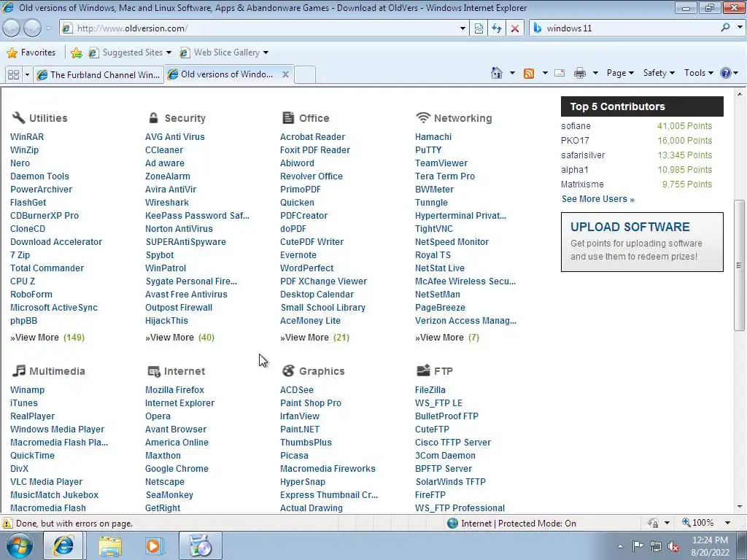Open the Quick Tabs grid icon
This screenshot has height=560, width=747.
13,75
